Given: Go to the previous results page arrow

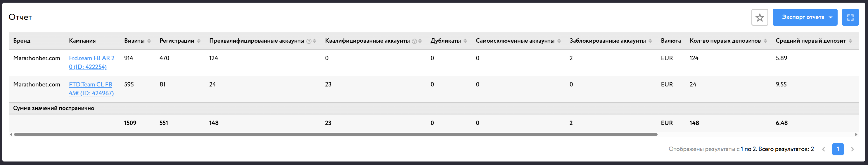Looking at the screenshot, I should 823,149.
